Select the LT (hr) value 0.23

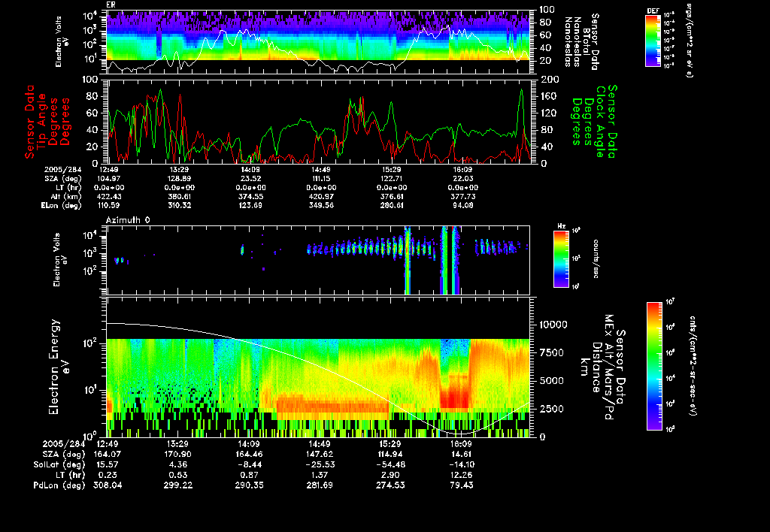pyautogui.click(x=108, y=475)
